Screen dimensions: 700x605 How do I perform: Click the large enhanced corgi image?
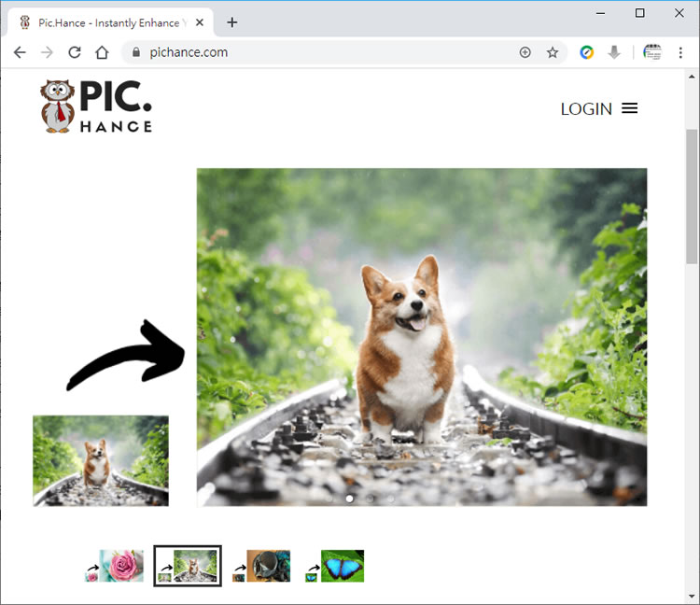point(422,337)
